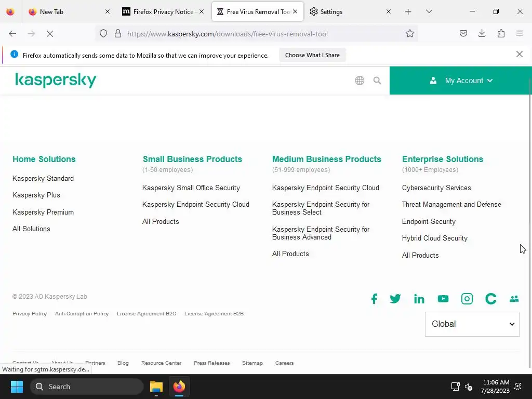Open Firefox application menu
Viewport: 532px width, 399px height.
pyautogui.click(x=520, y=34)
